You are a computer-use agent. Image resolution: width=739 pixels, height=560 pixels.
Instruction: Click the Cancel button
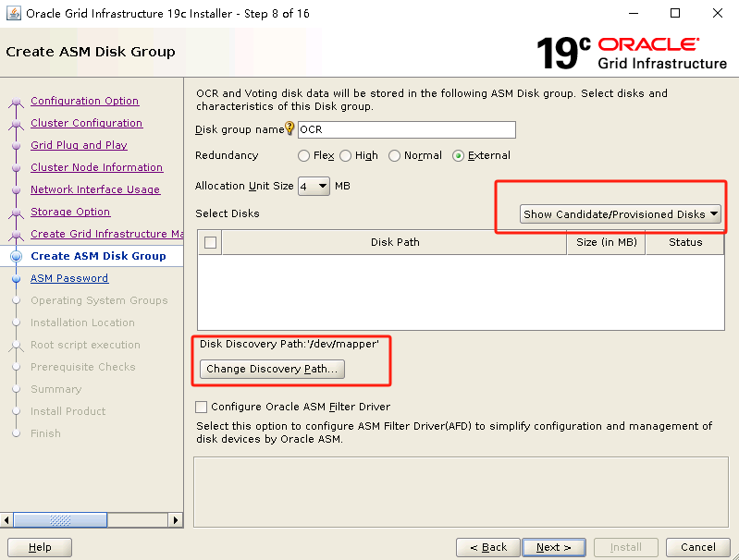click(x=698, y=547)
